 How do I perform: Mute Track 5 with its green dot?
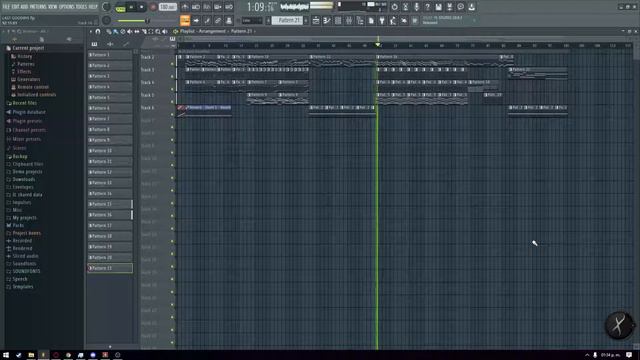[x=172, y=102]
